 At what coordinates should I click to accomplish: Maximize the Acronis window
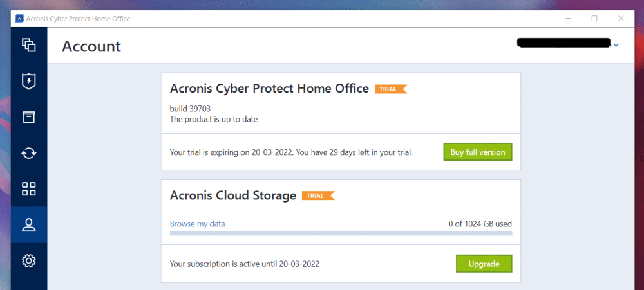coord(594,19)
